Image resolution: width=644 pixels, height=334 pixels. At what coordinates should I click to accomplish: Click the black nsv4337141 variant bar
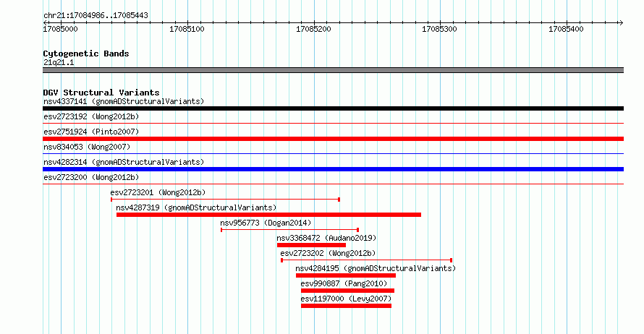pyautogui.click(x=333, y=108)
